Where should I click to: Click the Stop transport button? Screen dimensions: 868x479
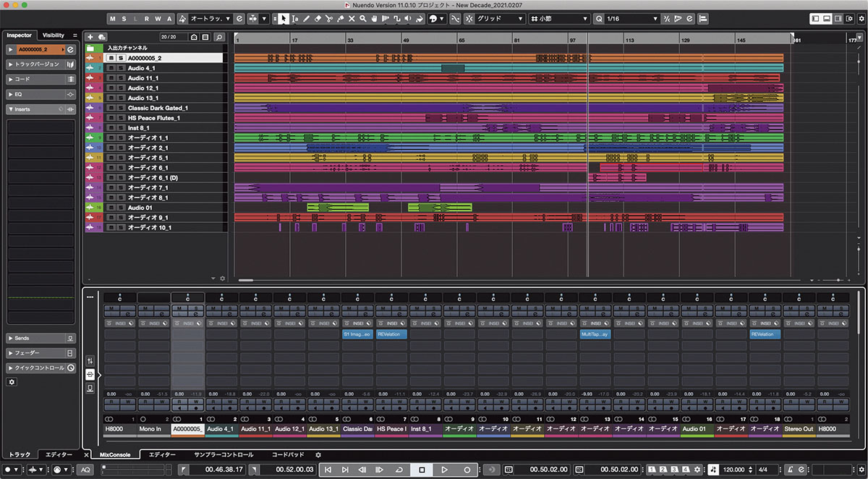point(422,470)
